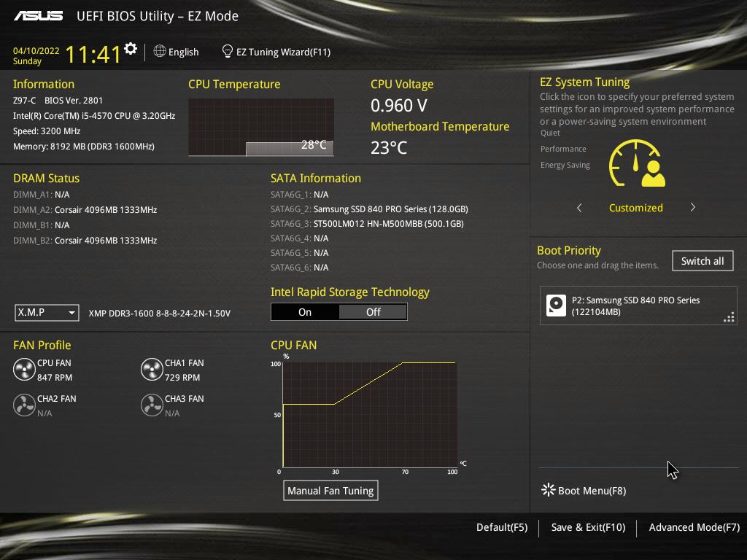Click the DIMM_A1 N/A entry
The width and height of the screenshot is (747, 560).
(42, 194)
